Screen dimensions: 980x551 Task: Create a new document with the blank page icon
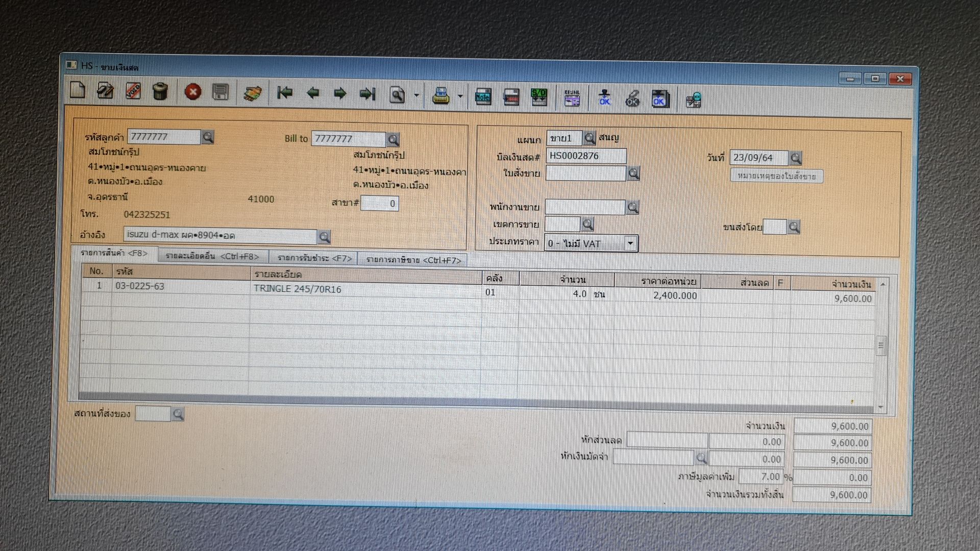(78, 90)
